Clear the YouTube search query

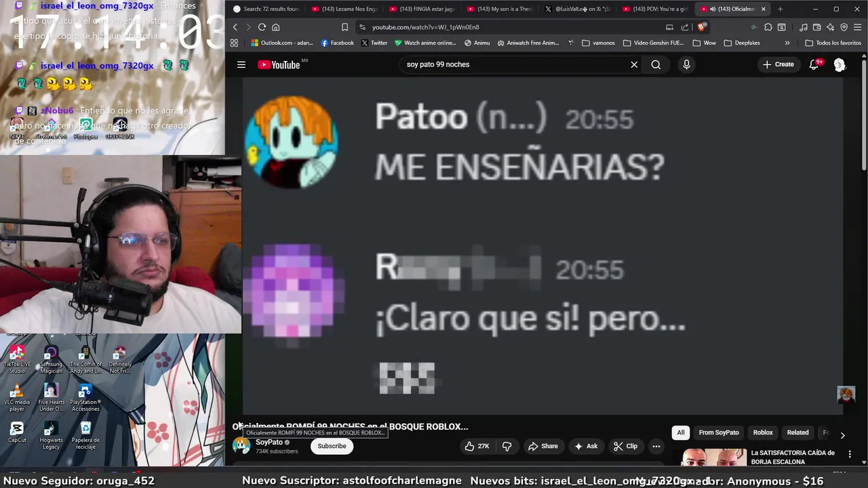click(634, 64)
